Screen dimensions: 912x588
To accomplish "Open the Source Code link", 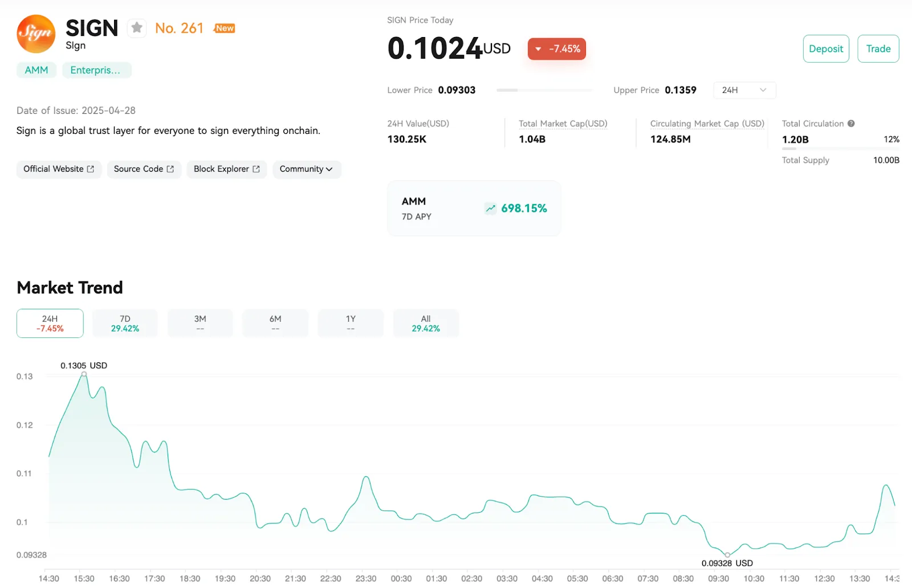I will (x=144, y=169).
